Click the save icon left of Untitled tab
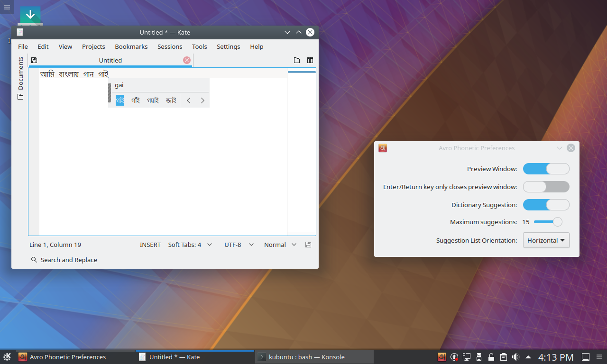 (34, 60)
